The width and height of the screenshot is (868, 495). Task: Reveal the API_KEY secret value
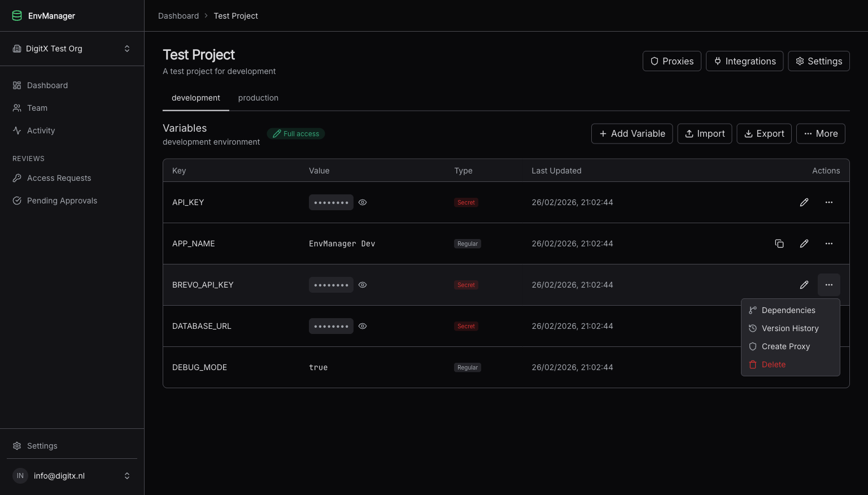pyautogui.click(x=363, y=202)
